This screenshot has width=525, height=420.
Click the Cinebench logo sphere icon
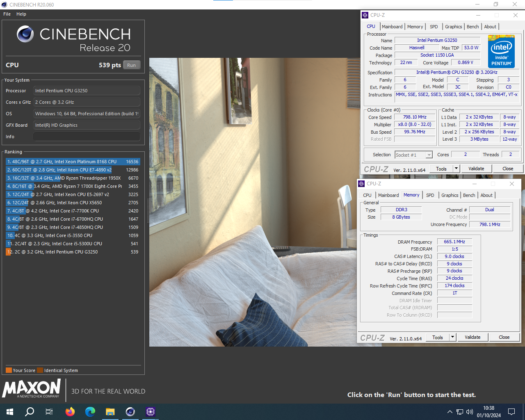coord(25,34)
